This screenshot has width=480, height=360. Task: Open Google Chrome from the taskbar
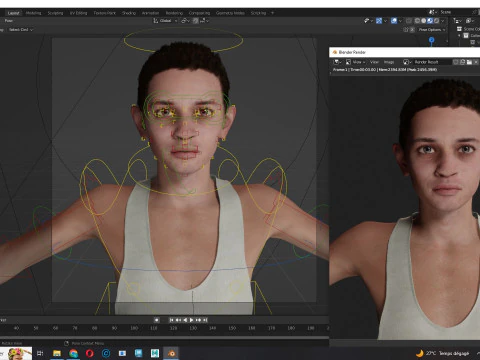coord(73,353)
